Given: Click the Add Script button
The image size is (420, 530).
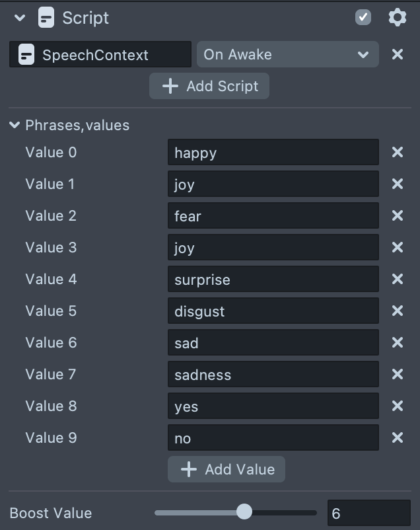Looking at the screenshot, I should click(x=209, y=87).
